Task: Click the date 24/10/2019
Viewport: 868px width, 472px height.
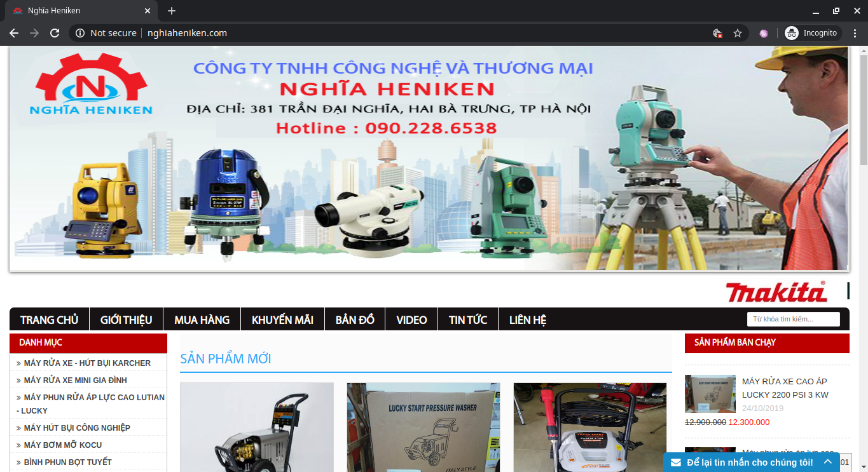Action: [x=763, y=408]
